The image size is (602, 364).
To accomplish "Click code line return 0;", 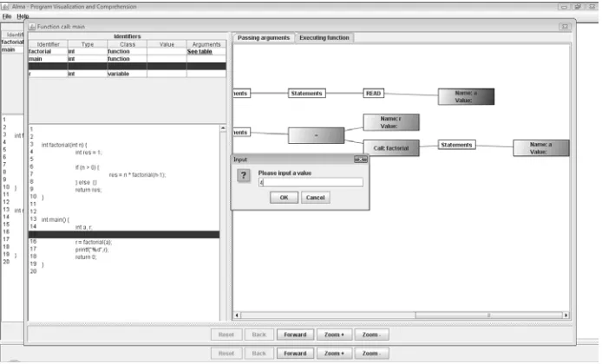I will click(86, 257).
